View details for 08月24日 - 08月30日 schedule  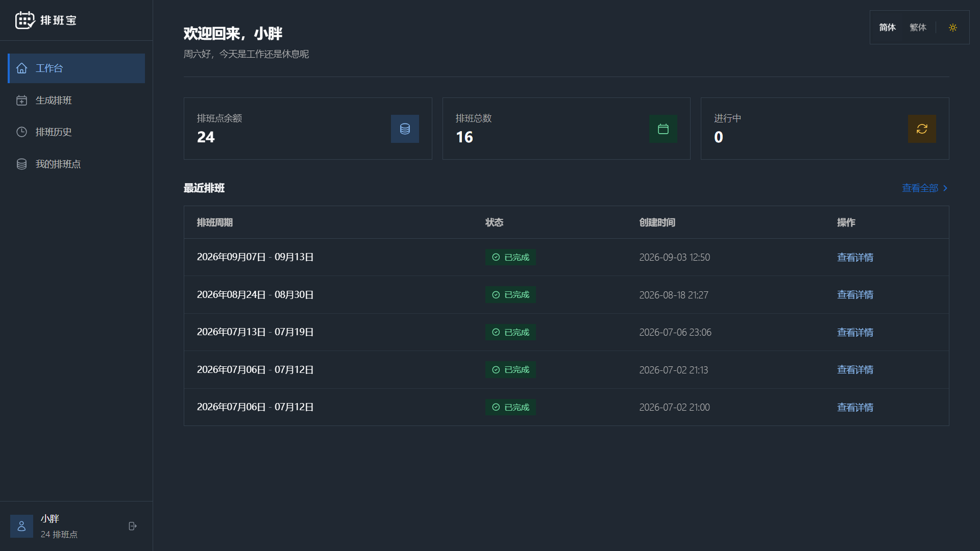[855, 295]
